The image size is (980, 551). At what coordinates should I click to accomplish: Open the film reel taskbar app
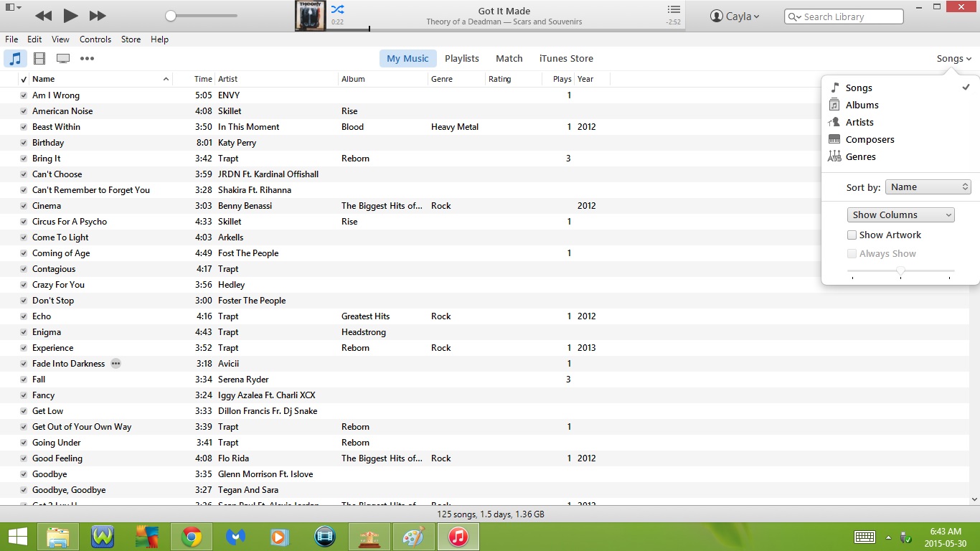click(325, 537)
